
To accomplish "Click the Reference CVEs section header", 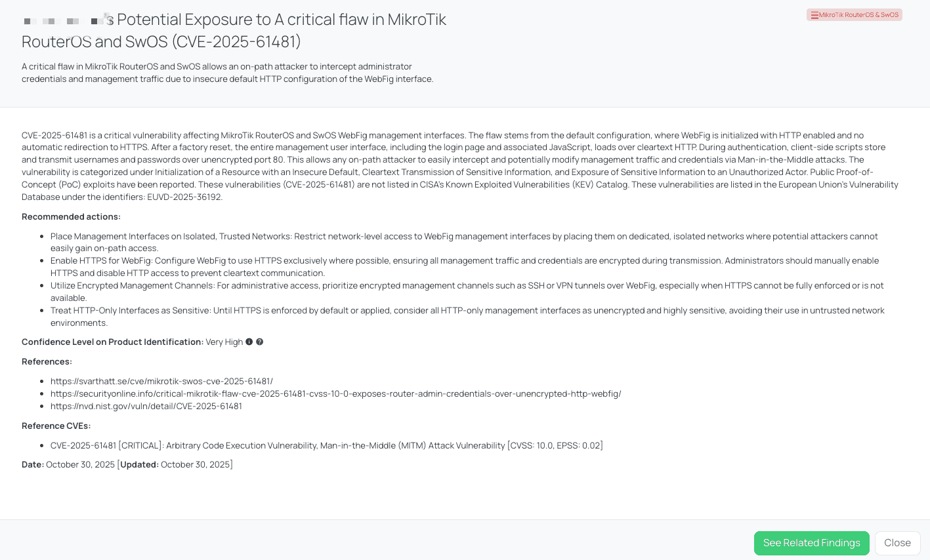I will click(56, 426).
